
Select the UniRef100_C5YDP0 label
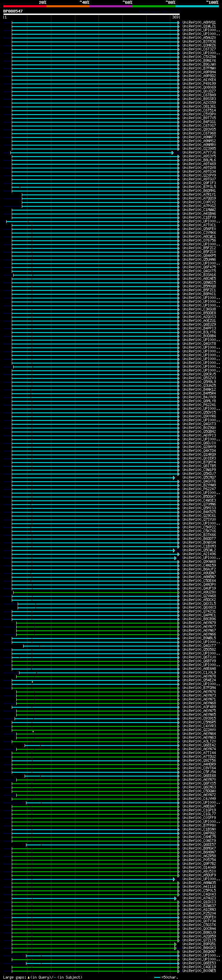coord(199,114)
